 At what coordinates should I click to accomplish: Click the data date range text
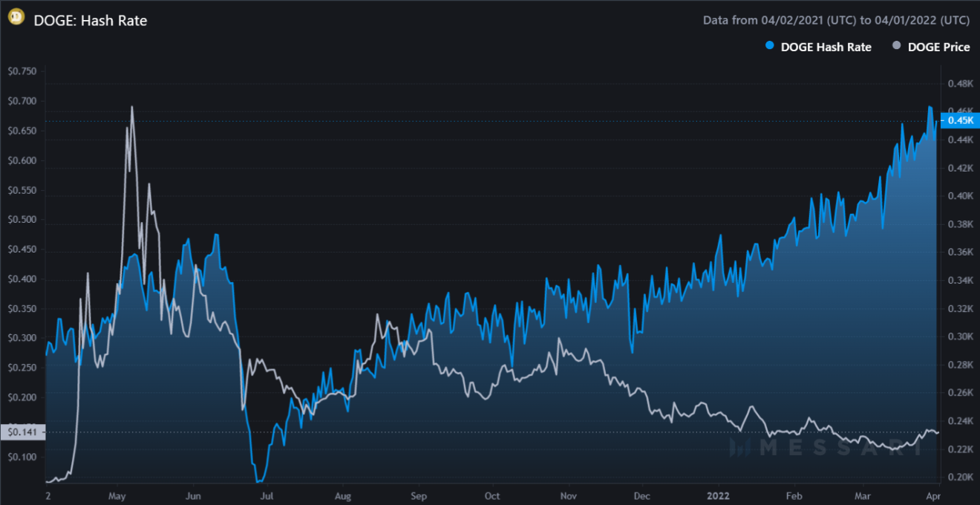(x=836, y=21)
